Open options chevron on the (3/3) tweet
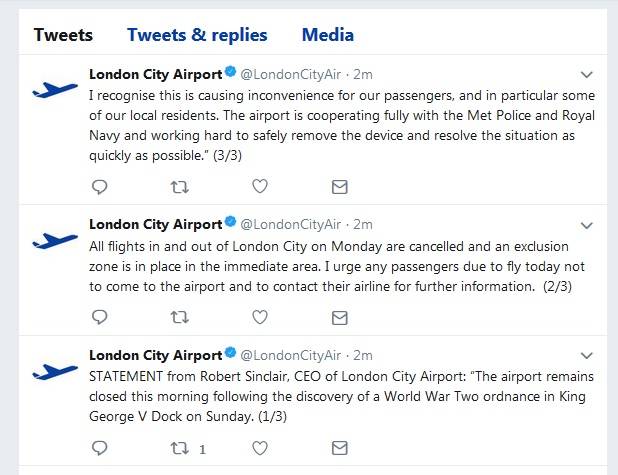This screenshot has width=618, height=475. (587, 75)
